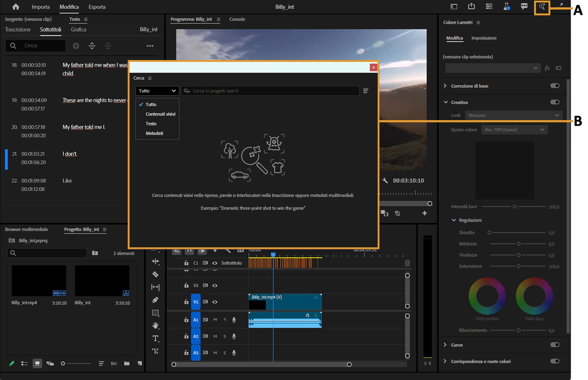Select the Razor tool in toolbar
Viewport: 588px width, 380px height.
[155, 274]
